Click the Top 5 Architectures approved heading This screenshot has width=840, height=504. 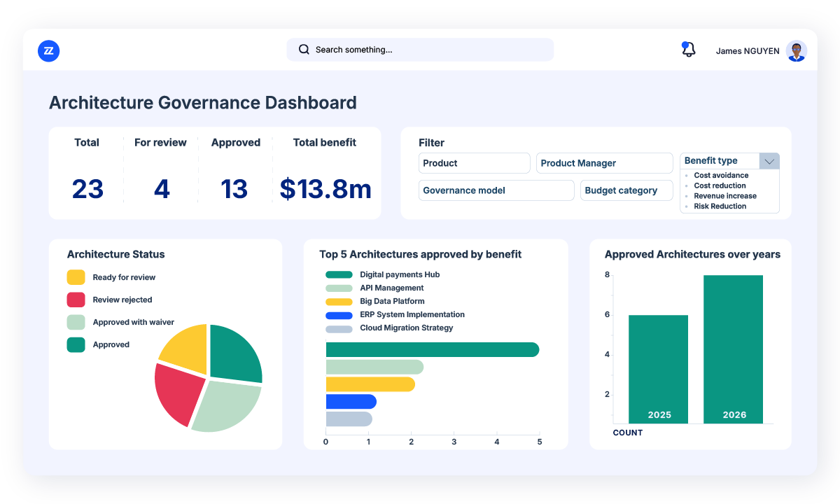[421, 254]
